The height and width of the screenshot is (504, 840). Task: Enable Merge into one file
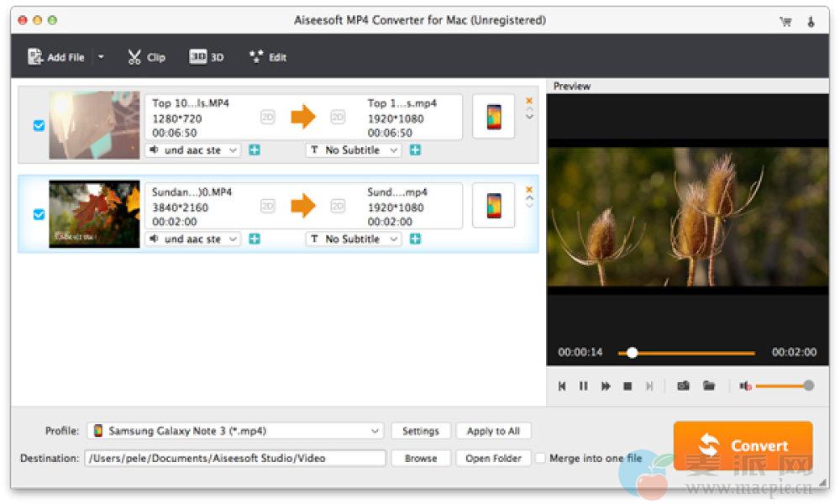[541, 458]
